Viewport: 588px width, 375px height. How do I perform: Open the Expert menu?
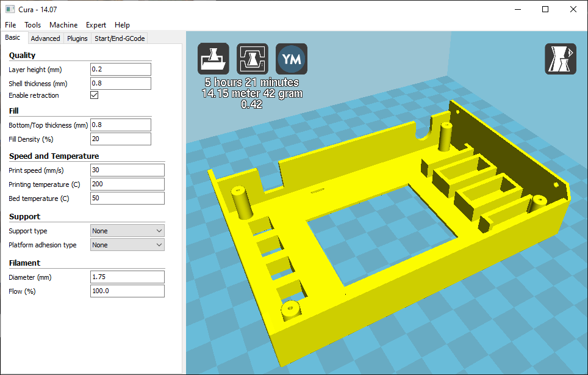[96, 25]
